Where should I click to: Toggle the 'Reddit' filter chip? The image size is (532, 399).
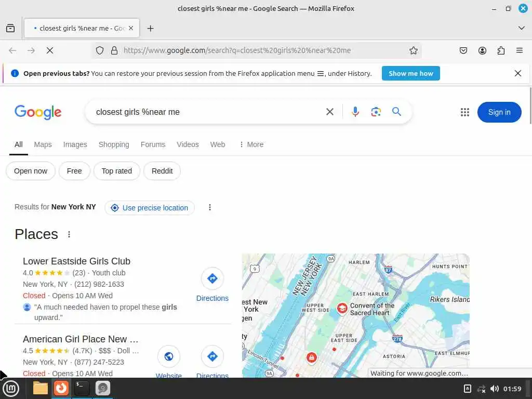coord(162,171)
